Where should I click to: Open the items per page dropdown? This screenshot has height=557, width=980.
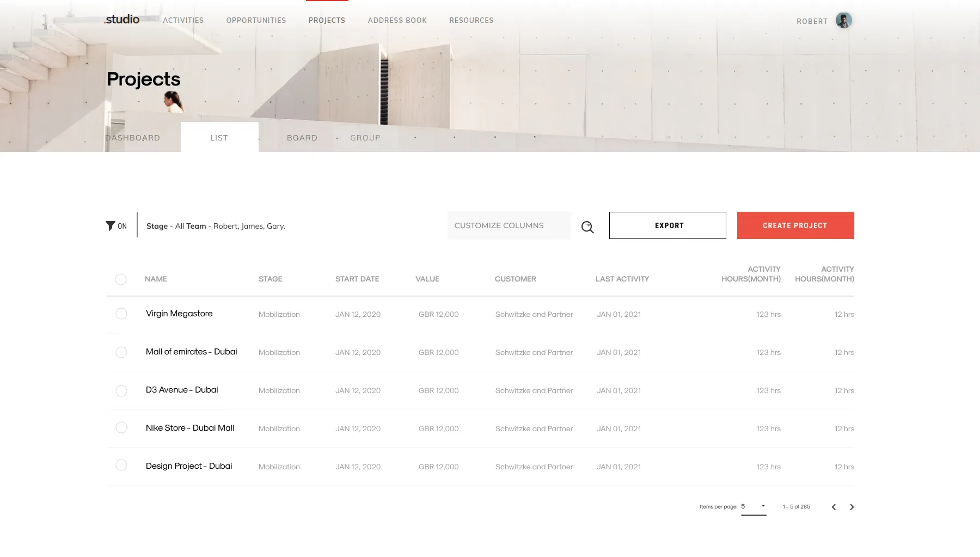tap(754, 506)
